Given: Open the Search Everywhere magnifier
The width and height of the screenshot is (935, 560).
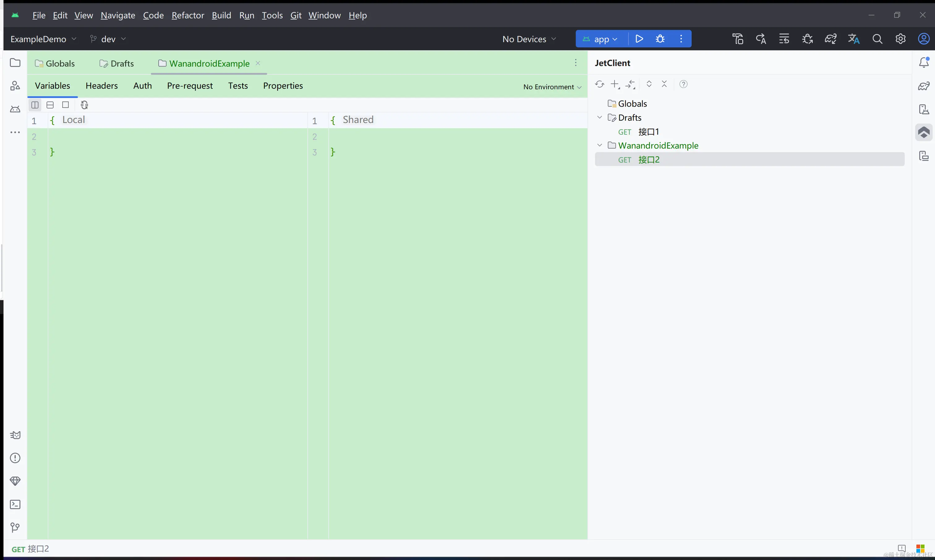Looking at the screenshot, I should (877, 39).
